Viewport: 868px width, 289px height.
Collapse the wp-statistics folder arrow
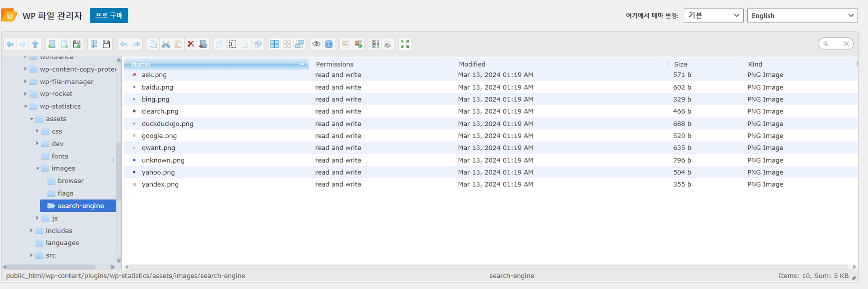pyautogui.click(x=25, y=106)
